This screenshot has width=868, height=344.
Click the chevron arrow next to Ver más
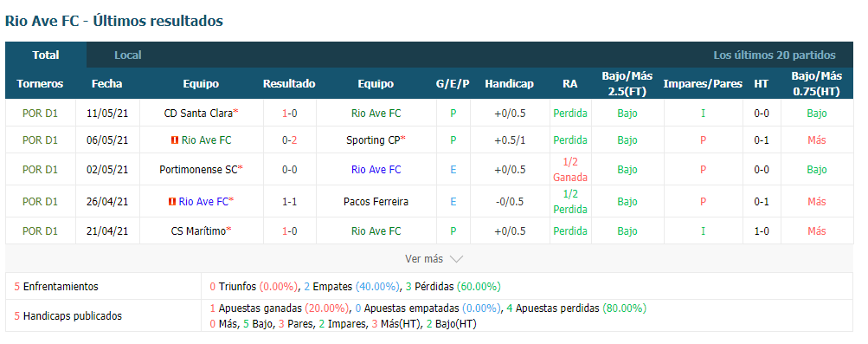(456, 259)
